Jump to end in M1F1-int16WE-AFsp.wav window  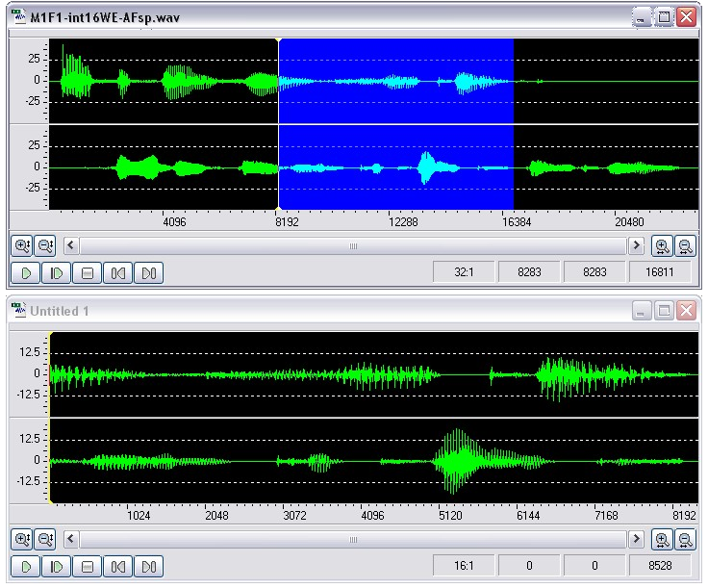pyautogui.click(x=148, y=273)
